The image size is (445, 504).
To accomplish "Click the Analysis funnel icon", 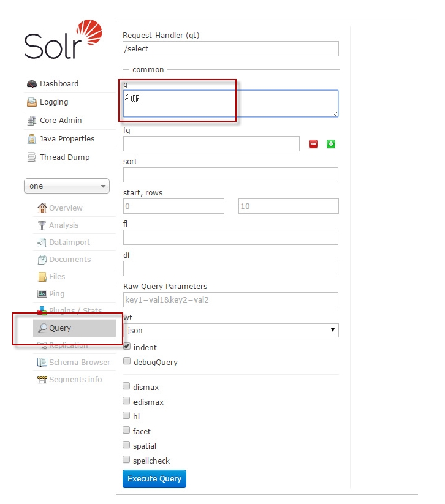I will (42, 225).
